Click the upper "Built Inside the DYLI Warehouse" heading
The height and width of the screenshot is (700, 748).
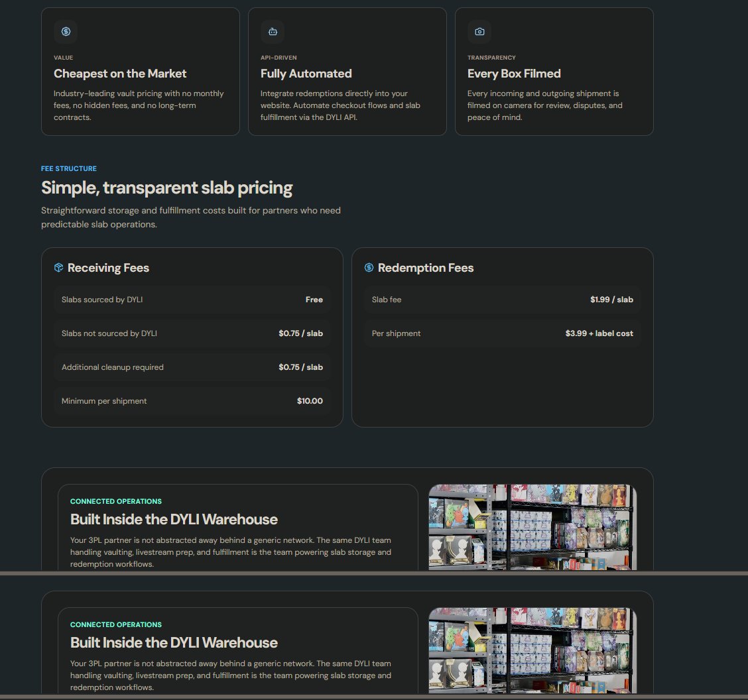(x=174, y=519)
